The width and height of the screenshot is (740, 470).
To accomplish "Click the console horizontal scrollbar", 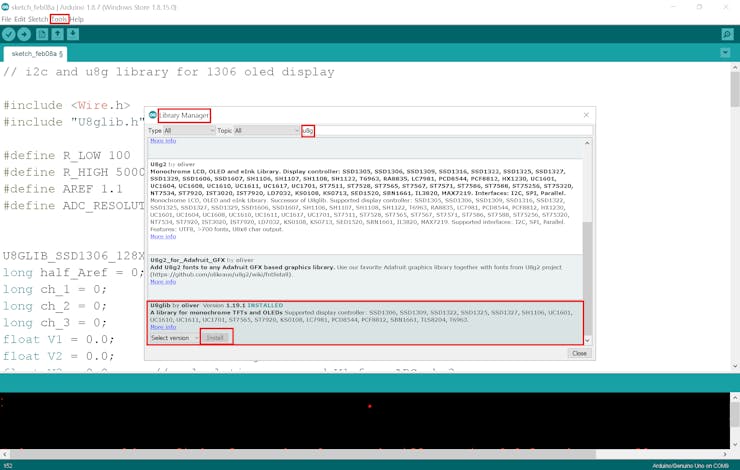I will [303, 454].
